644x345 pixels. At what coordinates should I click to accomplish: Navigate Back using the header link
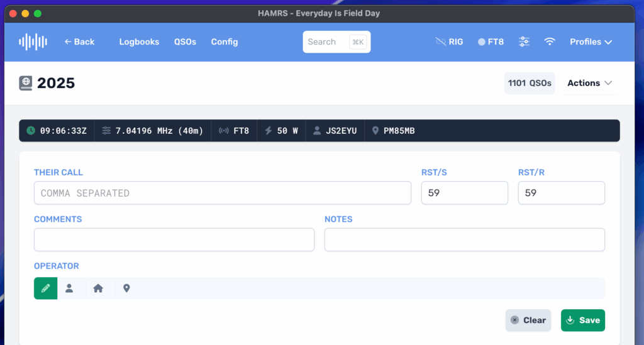click(79, 42)
